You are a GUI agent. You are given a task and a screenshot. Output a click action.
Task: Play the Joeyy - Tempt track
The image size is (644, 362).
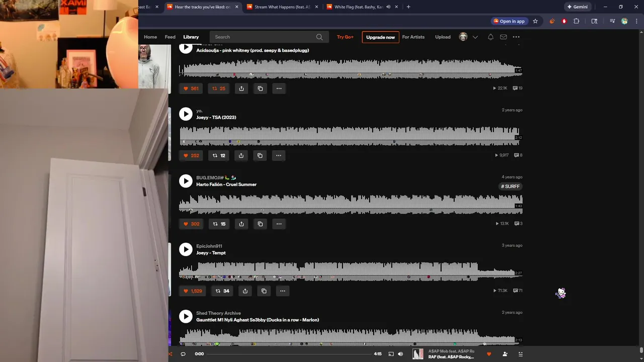pos(186,249)
